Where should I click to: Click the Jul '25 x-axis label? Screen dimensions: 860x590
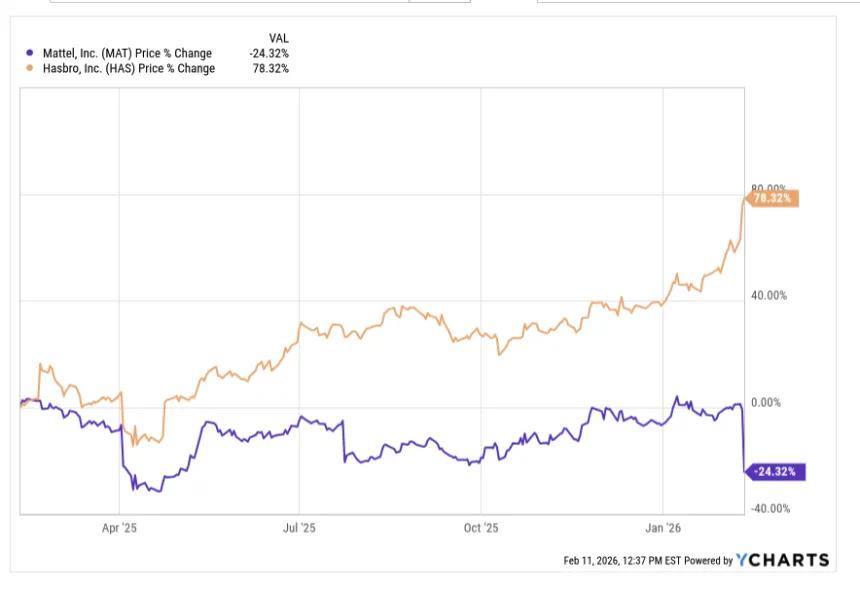tap(299, 528)
